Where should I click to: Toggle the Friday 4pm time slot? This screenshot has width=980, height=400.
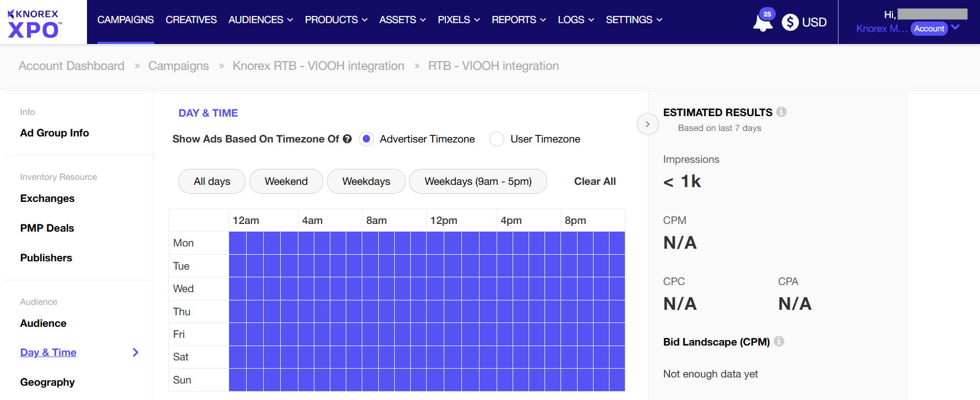click(x=505, y=334)
